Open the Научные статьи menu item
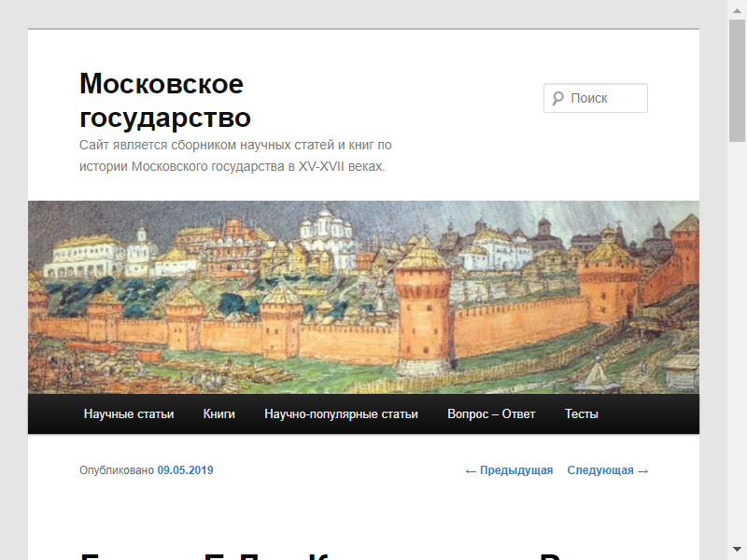The image size is (747, 560). [x=129, y=414]
